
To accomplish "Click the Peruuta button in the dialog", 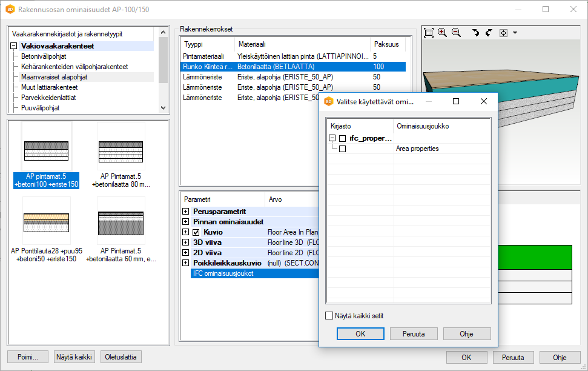I will tap(414, 333).
